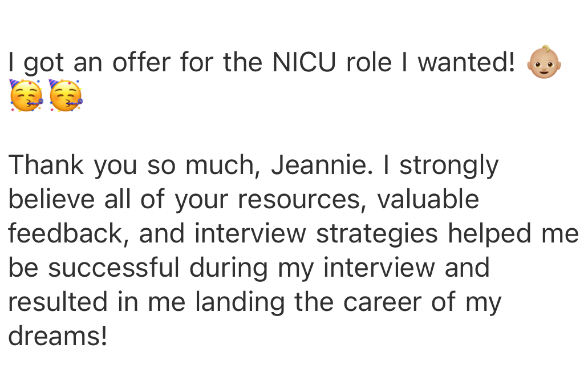Click the word 'helped'
The image size is (588, 368).
tap(490, 234)
